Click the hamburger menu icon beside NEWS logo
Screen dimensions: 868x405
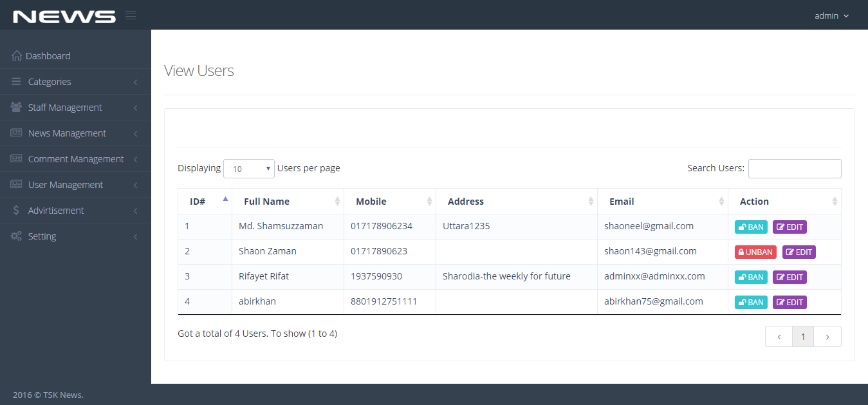tap(131, 15)
